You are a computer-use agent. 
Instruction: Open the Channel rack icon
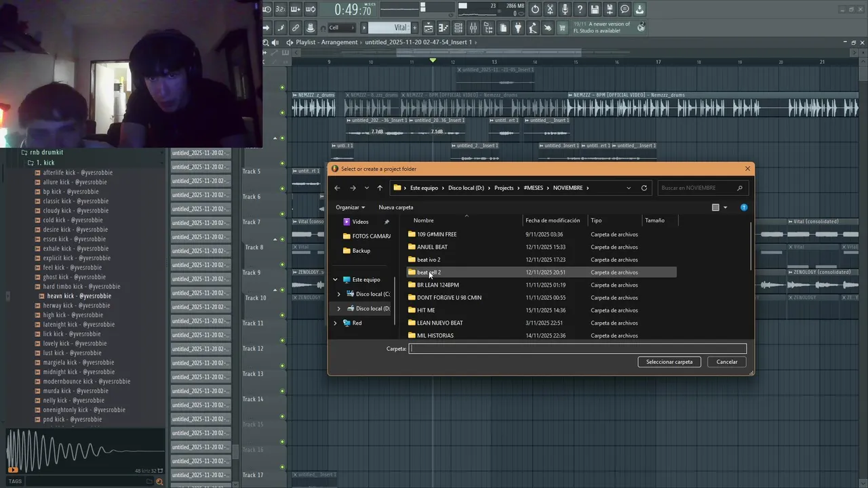(458, 28)
